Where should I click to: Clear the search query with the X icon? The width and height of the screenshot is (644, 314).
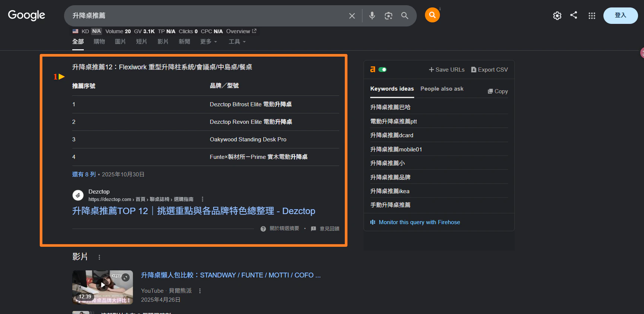352,16
